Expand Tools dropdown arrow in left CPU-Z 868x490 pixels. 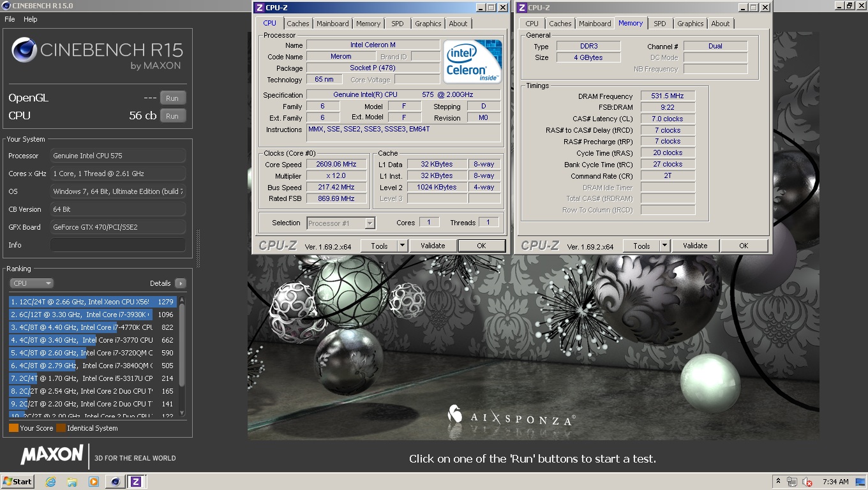402,246
